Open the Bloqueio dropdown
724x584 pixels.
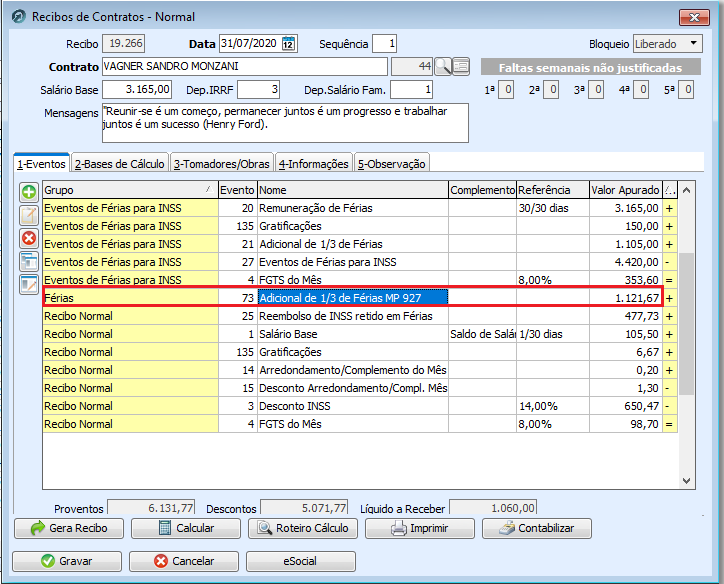(x=668, y=44)
